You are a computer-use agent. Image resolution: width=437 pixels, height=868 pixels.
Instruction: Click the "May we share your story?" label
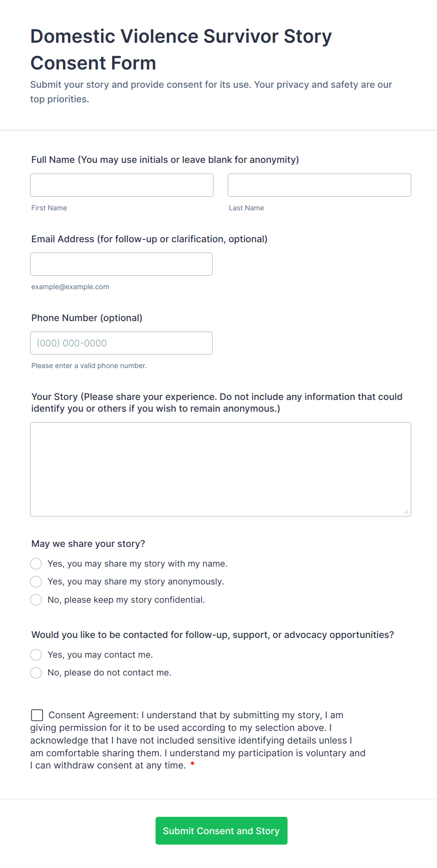[88, 544]
